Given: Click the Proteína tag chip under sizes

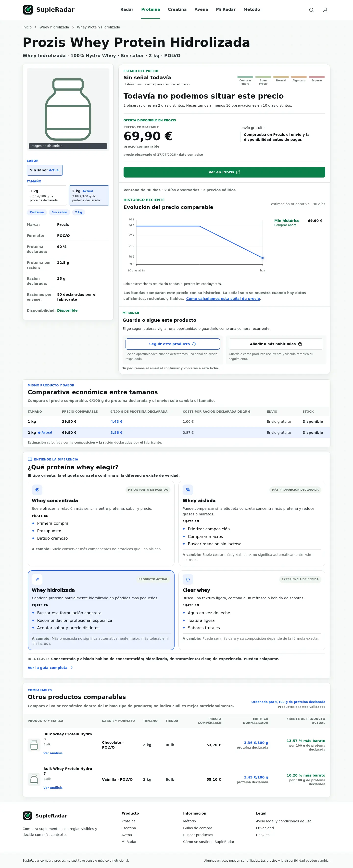Looking at the screenshot, I should coord(37,212).
